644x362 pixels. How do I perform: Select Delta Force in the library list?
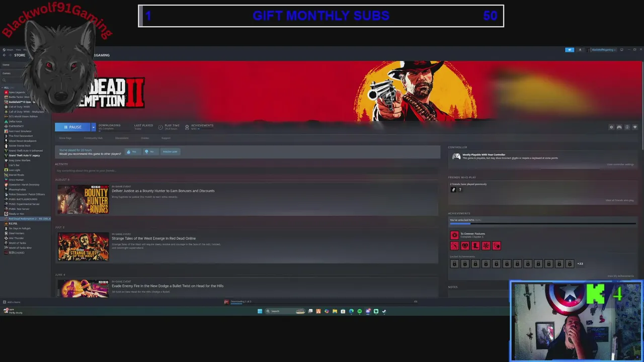coord(15,121)
